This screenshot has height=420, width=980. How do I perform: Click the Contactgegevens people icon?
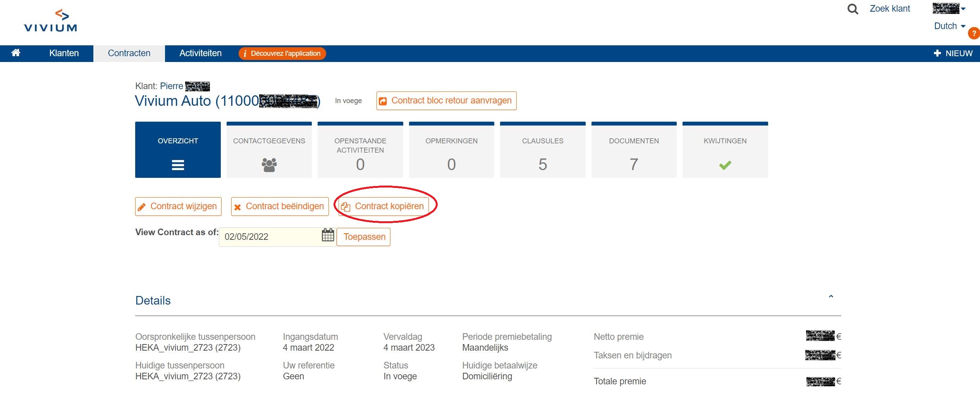point(269,165)
